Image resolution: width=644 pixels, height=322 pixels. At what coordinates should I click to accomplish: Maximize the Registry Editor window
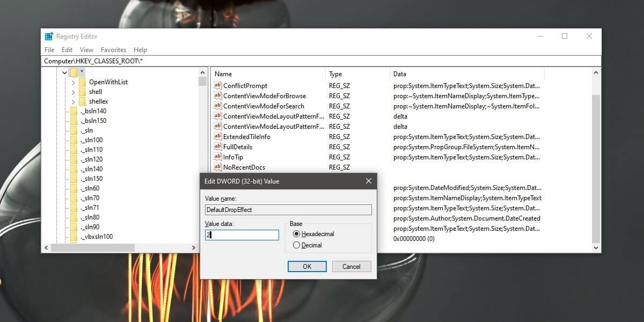(565, 36)
